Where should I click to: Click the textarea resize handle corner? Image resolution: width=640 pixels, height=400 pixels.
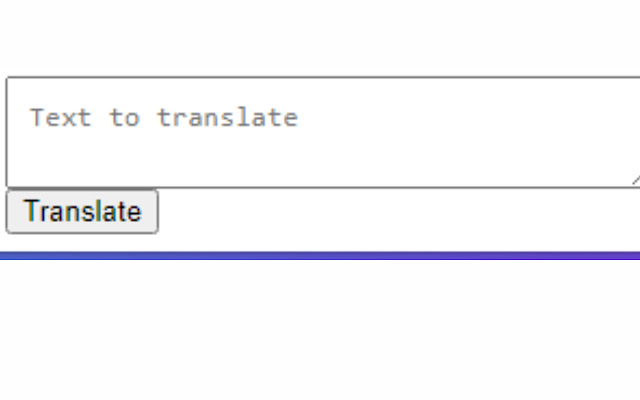click(x=636, y=180)
